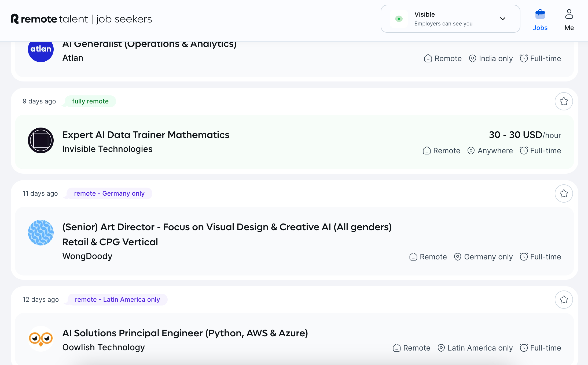The image size is (588, 365).
Task: Click the 9 days ago timestamp
Action: coord(39,101)
